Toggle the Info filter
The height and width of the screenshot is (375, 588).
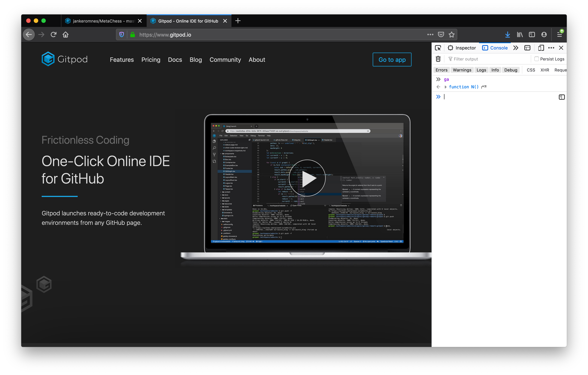[x=495, y=70]
